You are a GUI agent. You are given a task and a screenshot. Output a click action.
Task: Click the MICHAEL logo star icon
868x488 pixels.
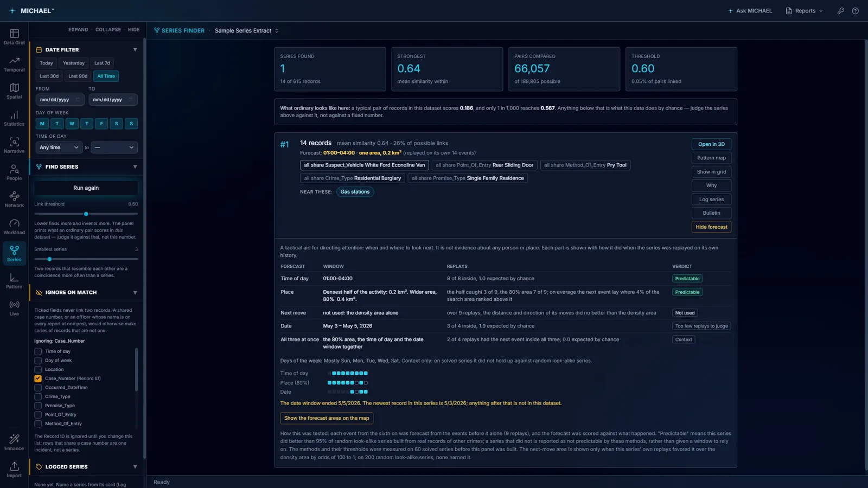(12, 11)
